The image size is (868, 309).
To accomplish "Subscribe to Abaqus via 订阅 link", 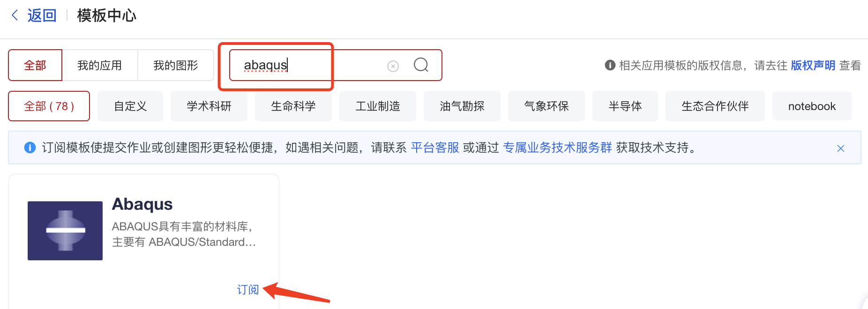I will pos(248,290).
